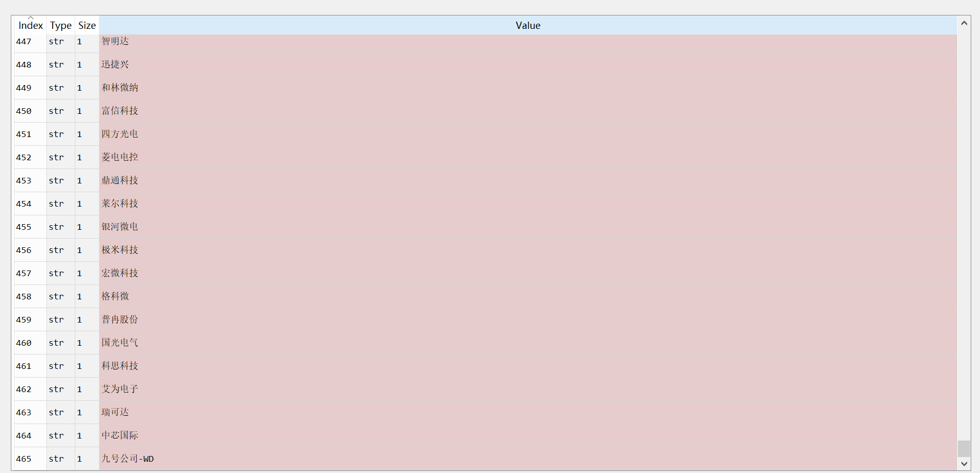Click the str type cell in row 464
Viewport: 980px width, 473px height.
[61, 435]
